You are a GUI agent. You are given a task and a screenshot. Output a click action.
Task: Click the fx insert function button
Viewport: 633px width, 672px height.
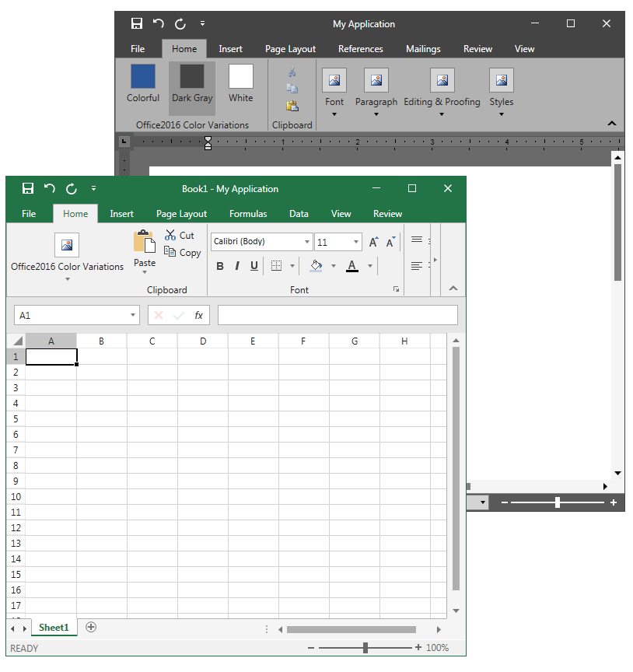pyautogui.click(x=198, y=316)
